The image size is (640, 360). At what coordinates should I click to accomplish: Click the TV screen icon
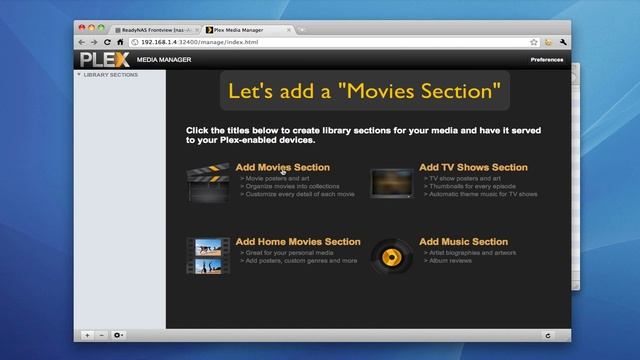coord(391,184)
